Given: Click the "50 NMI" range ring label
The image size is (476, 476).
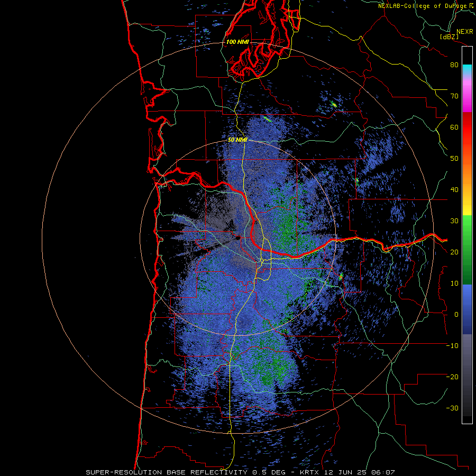Looking at the screenshot, I should coord(237,140).
